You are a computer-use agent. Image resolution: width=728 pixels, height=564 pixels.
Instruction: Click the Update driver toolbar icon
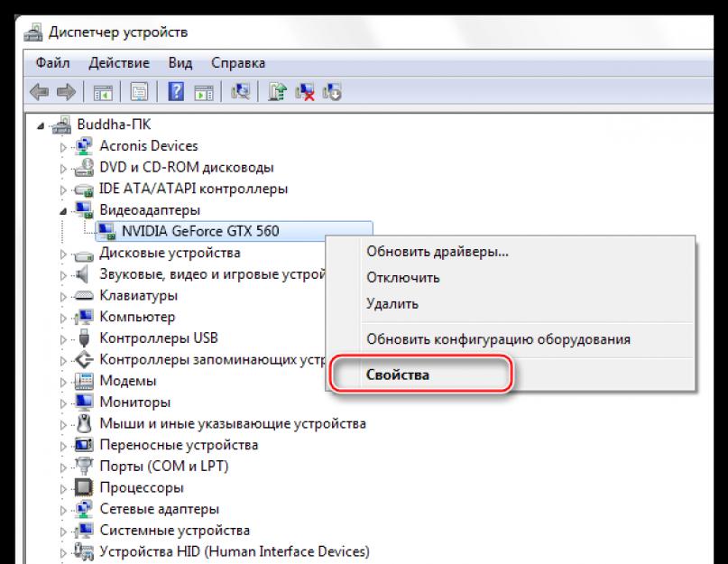(x=277, y=91)
